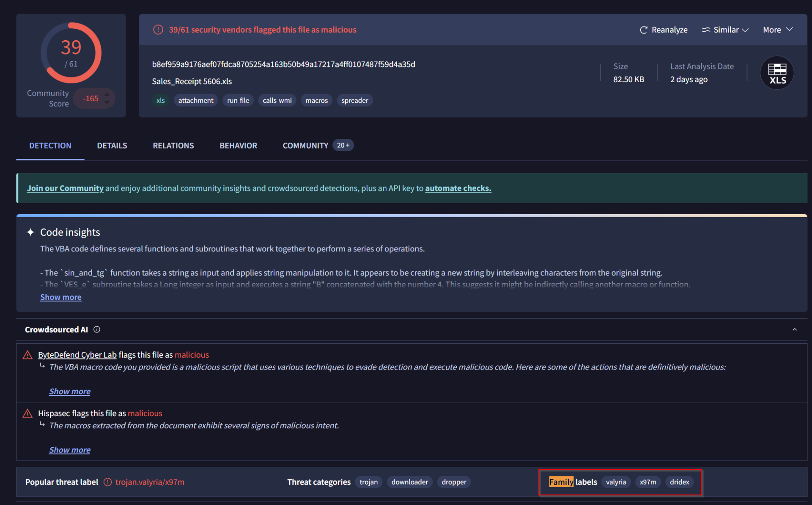Click the malicious warning circle icon

click(x=158, y=30)
